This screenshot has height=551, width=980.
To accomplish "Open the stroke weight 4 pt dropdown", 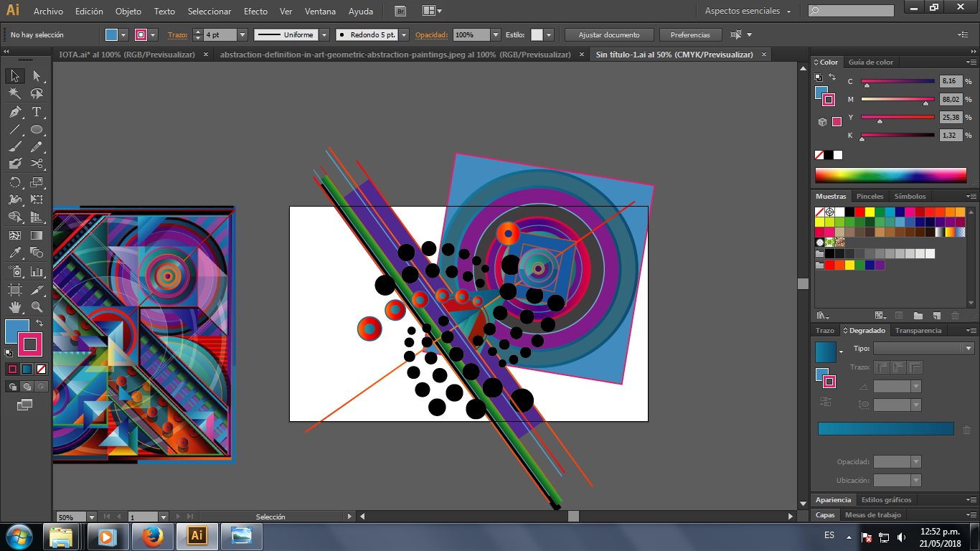I will tap(242, 34).
